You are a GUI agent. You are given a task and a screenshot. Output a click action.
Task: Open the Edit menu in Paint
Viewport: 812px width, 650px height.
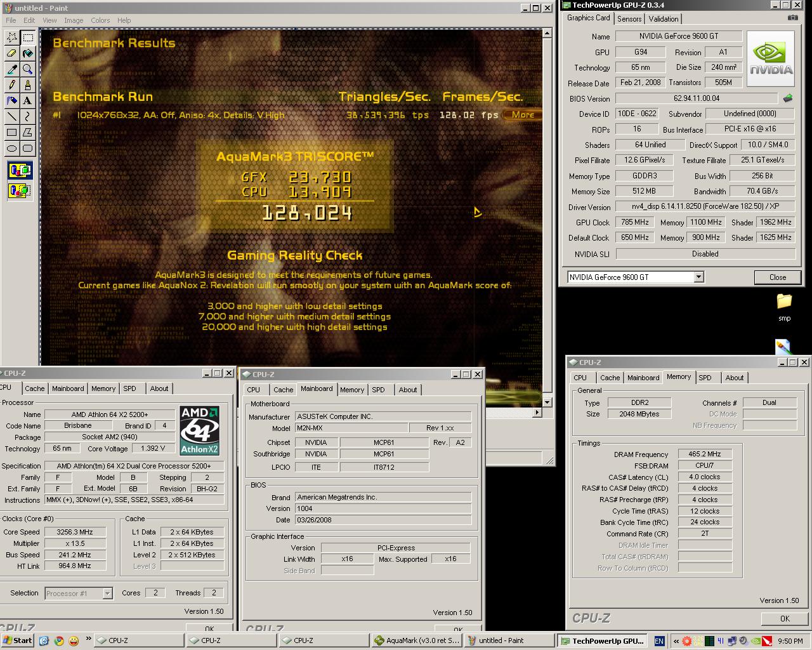click(x=29, y=20)
